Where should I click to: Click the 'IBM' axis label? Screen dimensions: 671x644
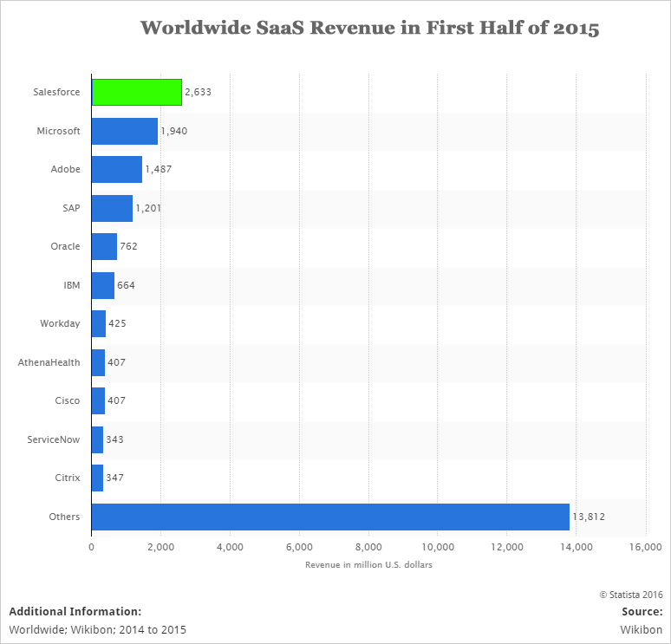pos(72,285)
